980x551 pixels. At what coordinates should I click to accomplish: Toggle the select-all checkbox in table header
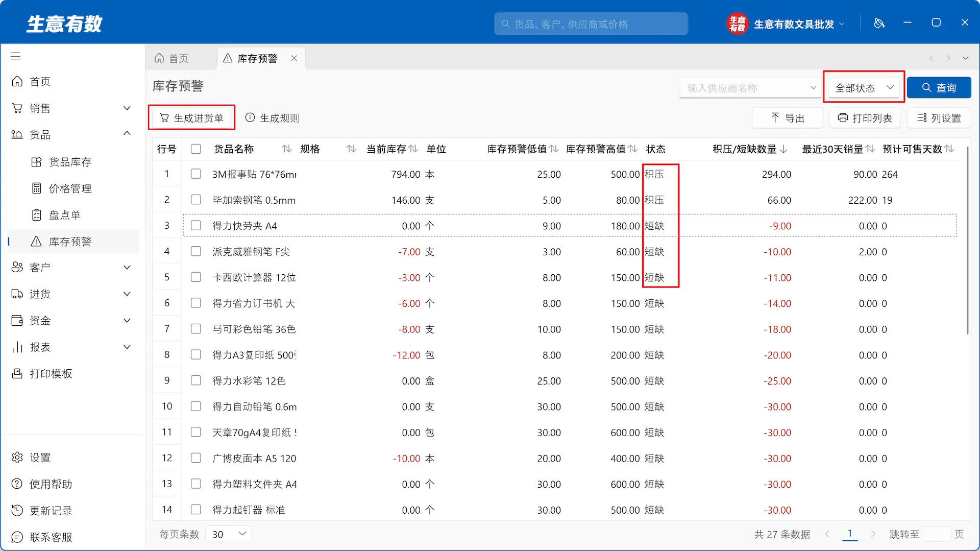coord(196,149)
